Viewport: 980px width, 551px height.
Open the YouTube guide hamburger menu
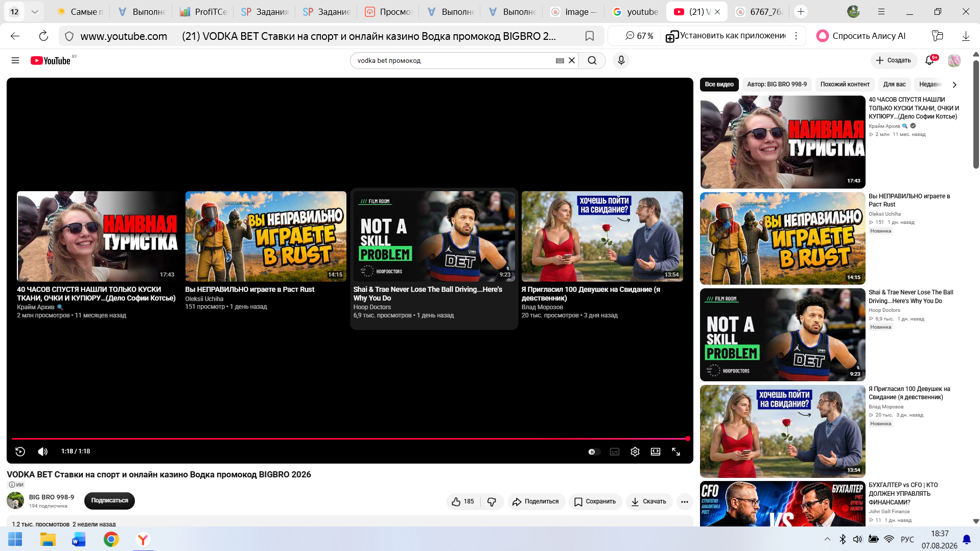[x=15, y=60]
